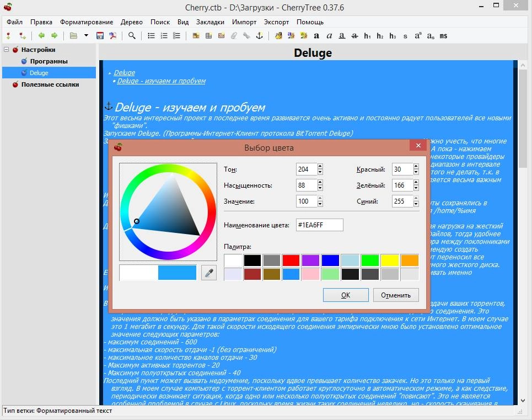Open a file with the folder icon
The width and height of the screenshot is (532, 420).
click(73, 36)
